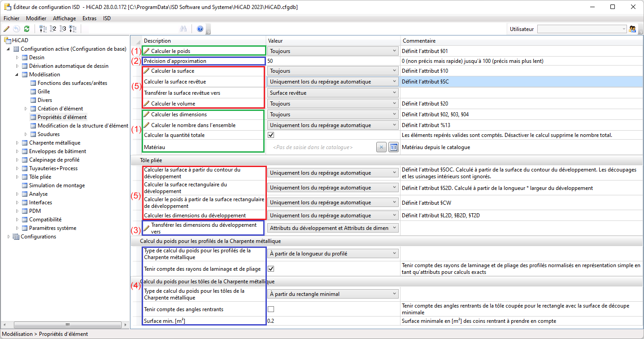
Task: Disable Tenir compte des rayons de laminage
Action: (x=271, y=269)
